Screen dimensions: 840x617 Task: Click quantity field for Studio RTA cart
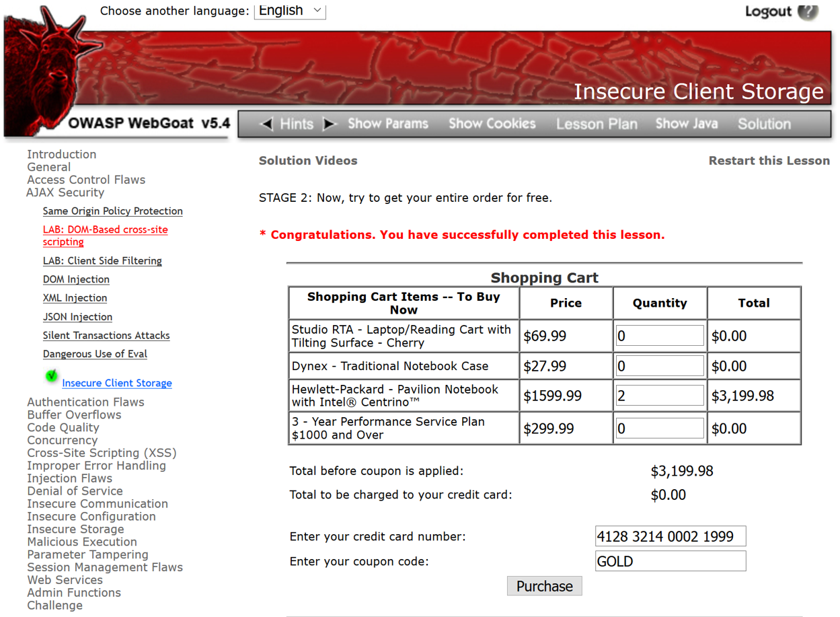[x=660, y=336]
